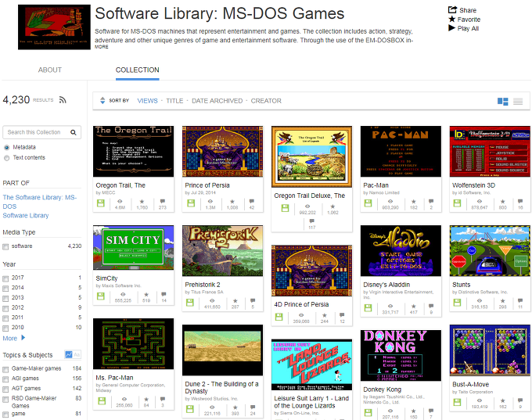
Task: Open Bust-A-Move title link
Action: coord(471,384)
